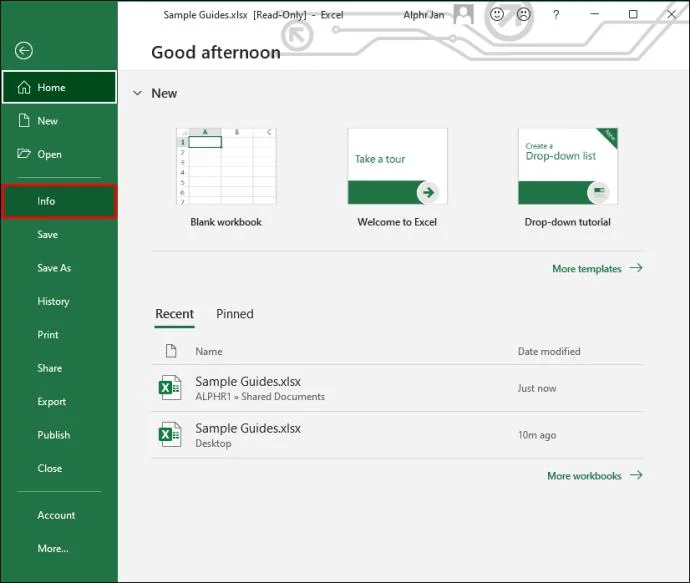Image resolution: width=690 pixels, height=583 pixels.
Task: Click More... at sidebar bottom
Action: (x=59, y=549)
